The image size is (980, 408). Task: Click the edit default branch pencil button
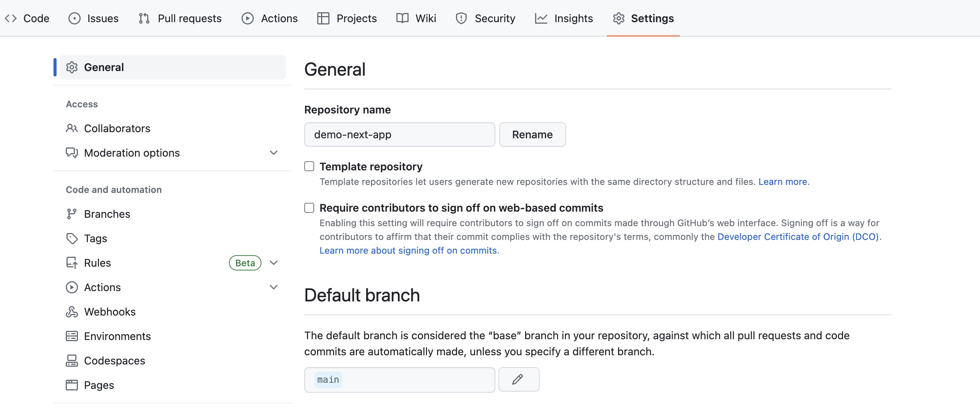518,379
